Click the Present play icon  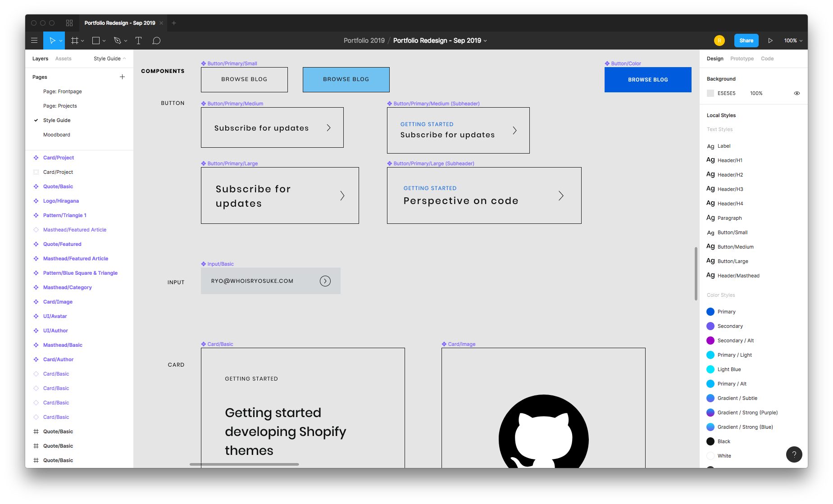[770, 41]
